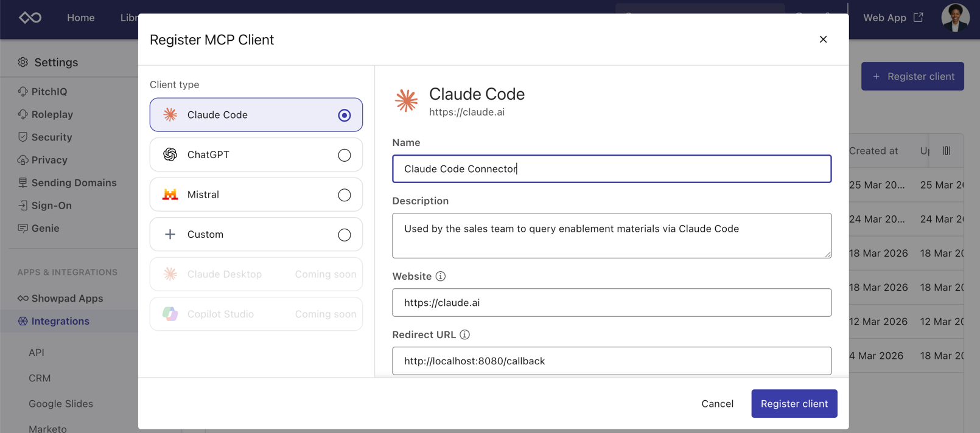Click the Settings gear icon
The image size is (980, 433).
[23, 62]
